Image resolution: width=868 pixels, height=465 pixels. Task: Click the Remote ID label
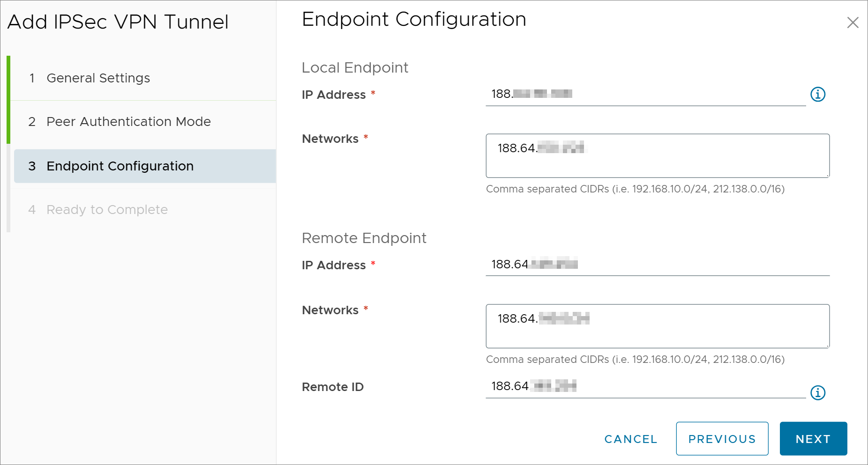pos(333,387)
